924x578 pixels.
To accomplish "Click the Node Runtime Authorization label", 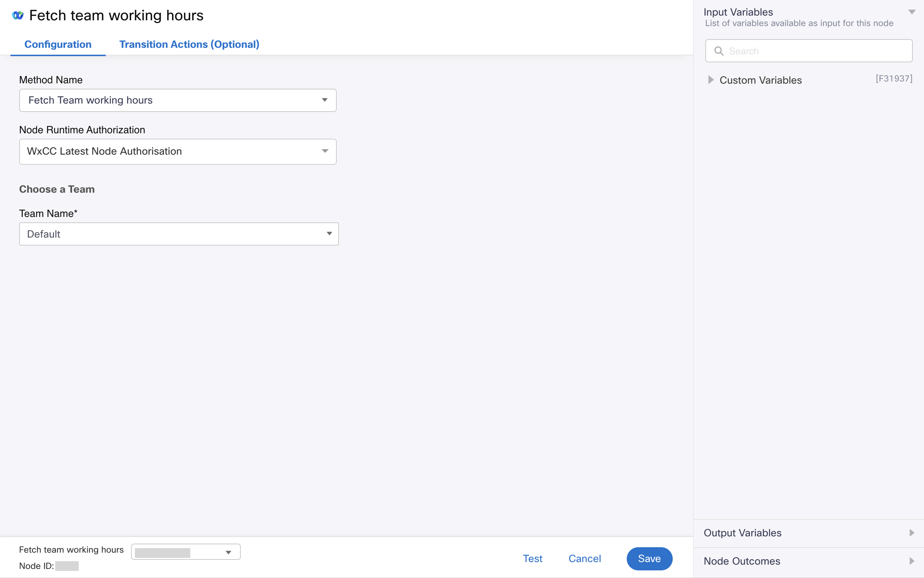I will (82, 130).
